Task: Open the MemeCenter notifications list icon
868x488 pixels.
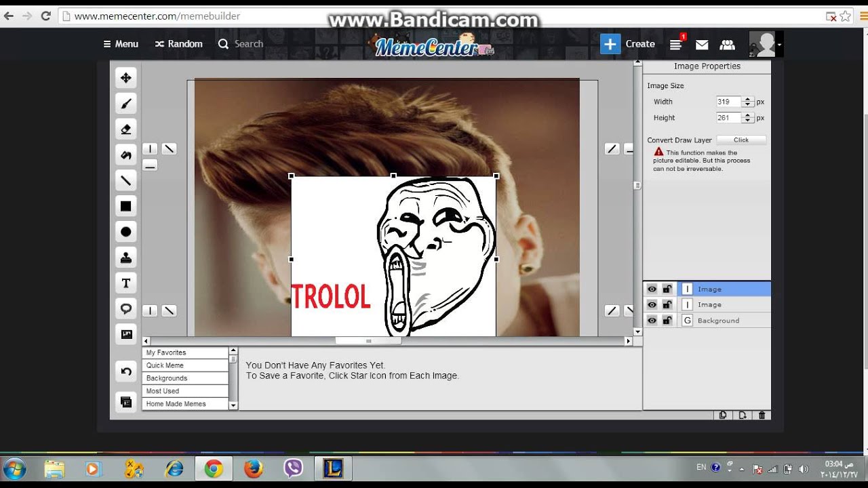Action: (x=677, y=44)
